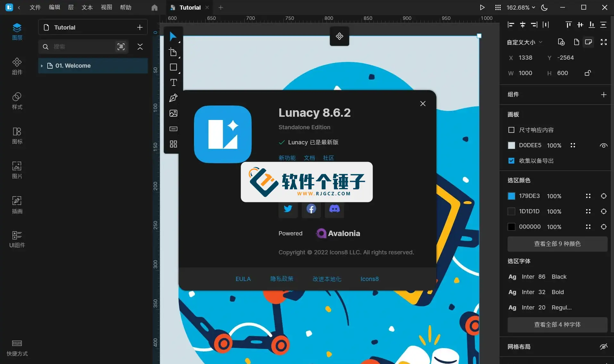Collapse all layers with the collapse icon
The image size is (614, 364).
(x=140, y=47)
